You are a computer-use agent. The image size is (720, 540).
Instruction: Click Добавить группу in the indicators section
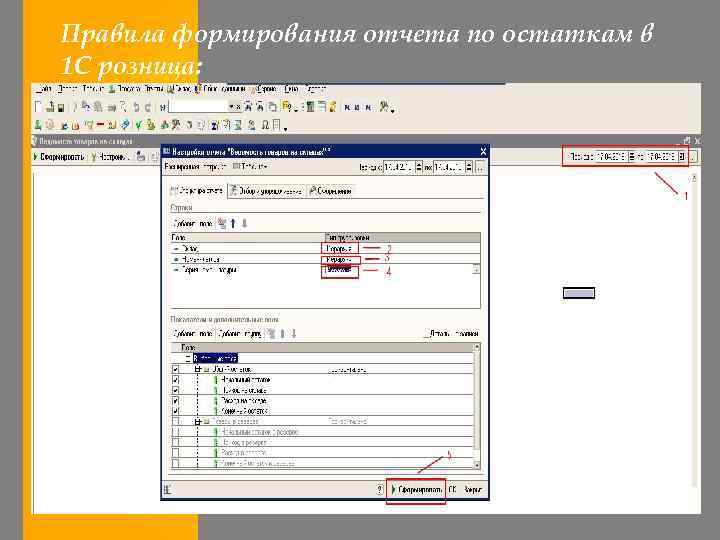pos(240,334)
